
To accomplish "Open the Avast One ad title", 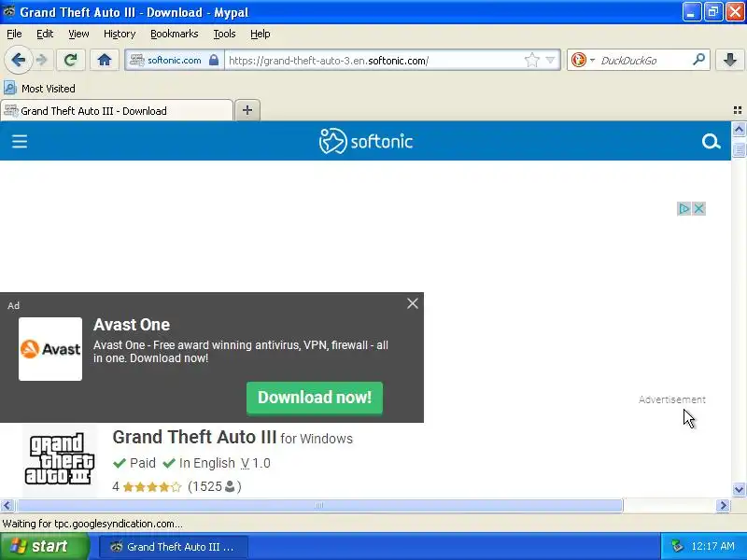I will coord(132,325).
